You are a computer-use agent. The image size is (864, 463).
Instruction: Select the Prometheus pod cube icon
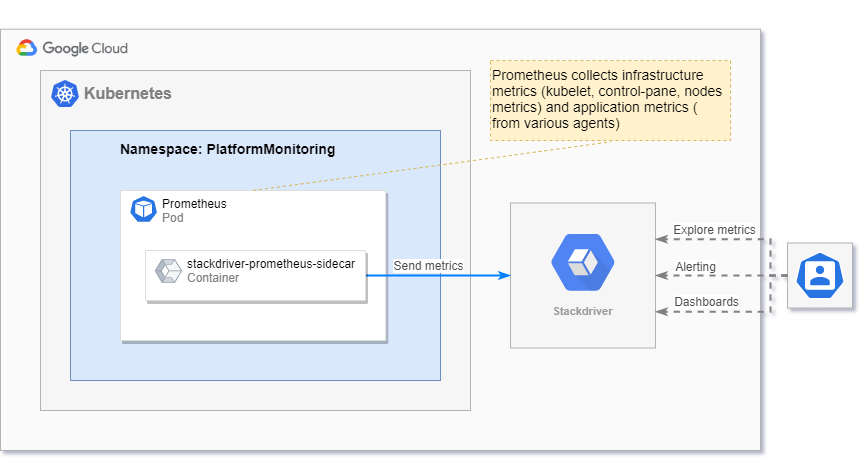point(143,209)
